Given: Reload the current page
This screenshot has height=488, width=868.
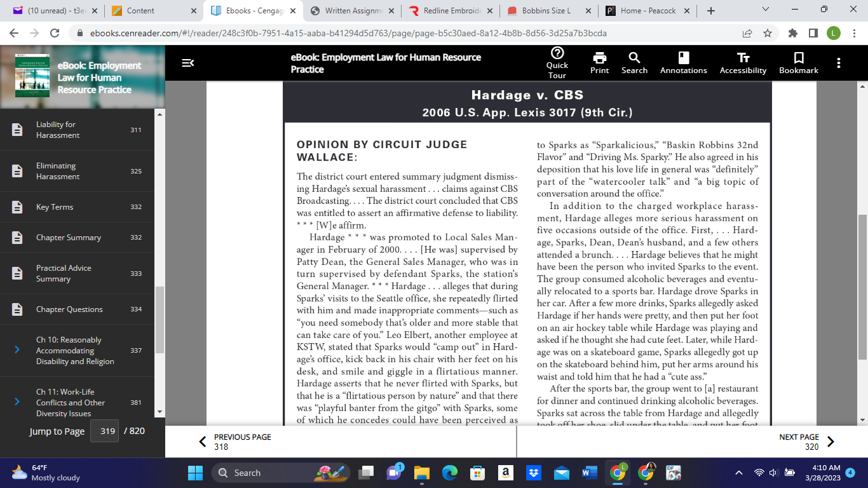Looking at the screenshot, I should 55,33.
